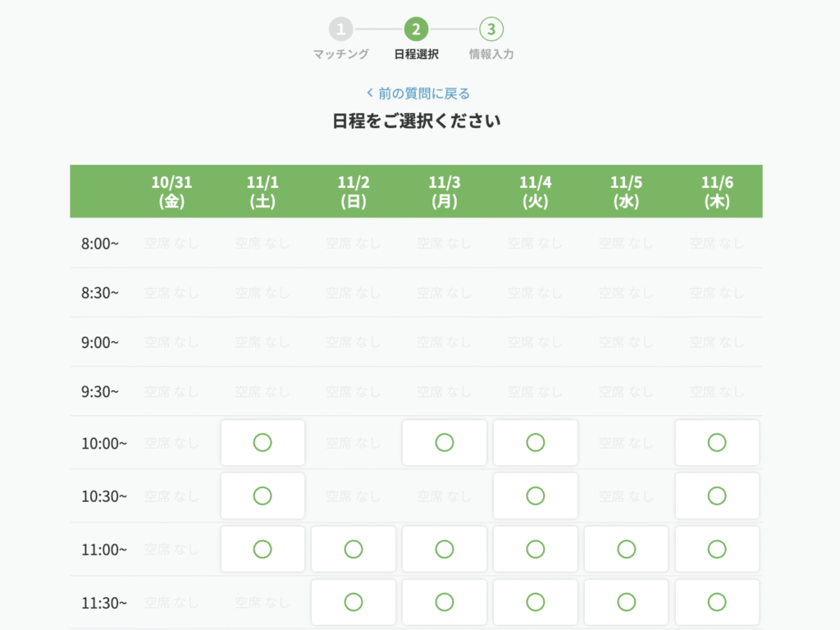
Task: Click the 前の質問に戻る back link
Action: (418, 94)
